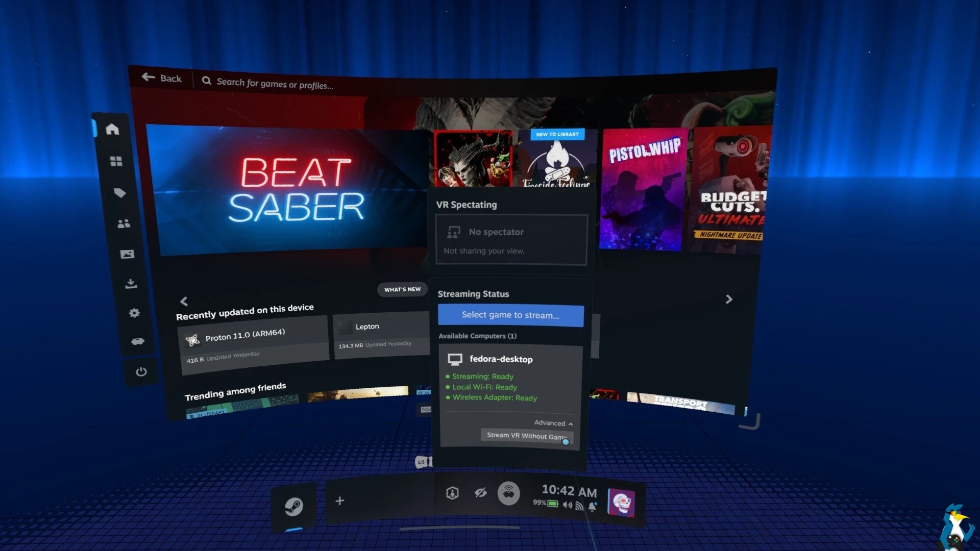Click Stream VR Without Game button
This screenshot has width=980, height=551.
click(x=527, y=436)
